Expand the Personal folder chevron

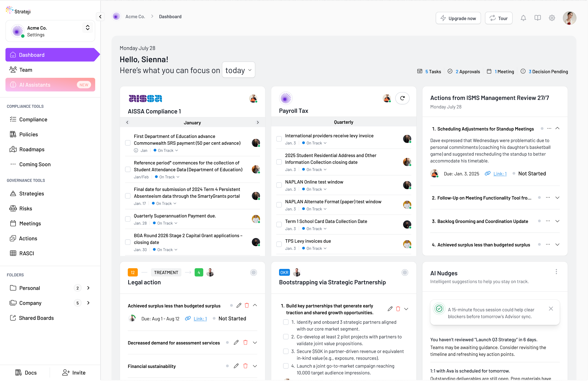click(x=88, y=288)
